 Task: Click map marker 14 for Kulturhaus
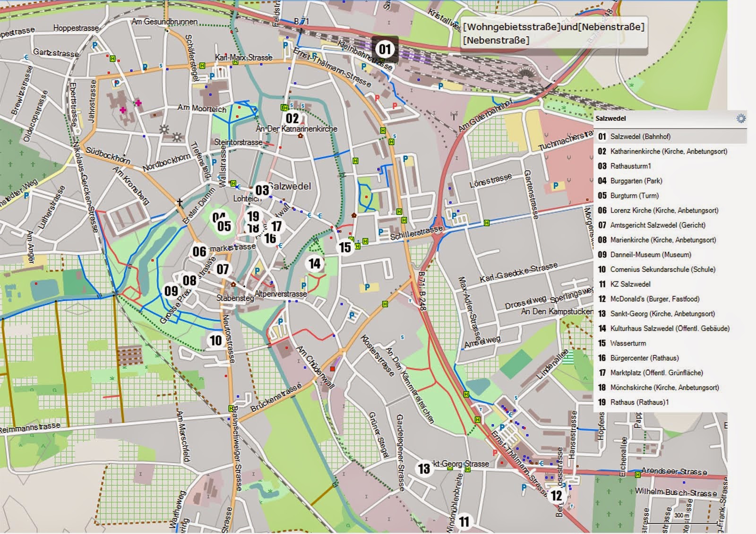pyautogui.click(x=315, y=263)
